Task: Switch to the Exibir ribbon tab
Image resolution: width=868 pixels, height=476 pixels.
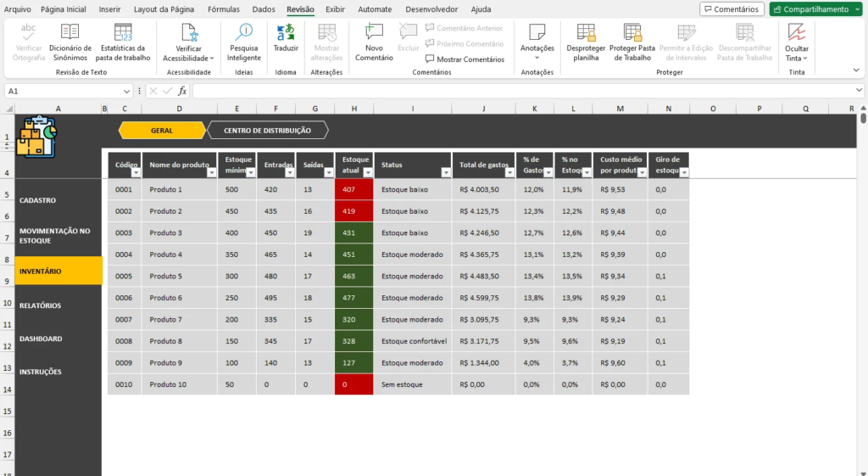Action: point(336,9)
